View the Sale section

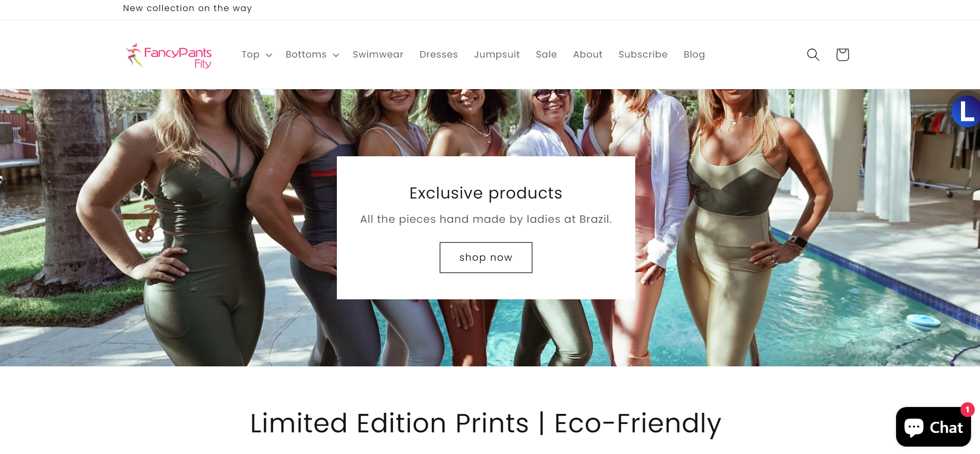point(546,54)
